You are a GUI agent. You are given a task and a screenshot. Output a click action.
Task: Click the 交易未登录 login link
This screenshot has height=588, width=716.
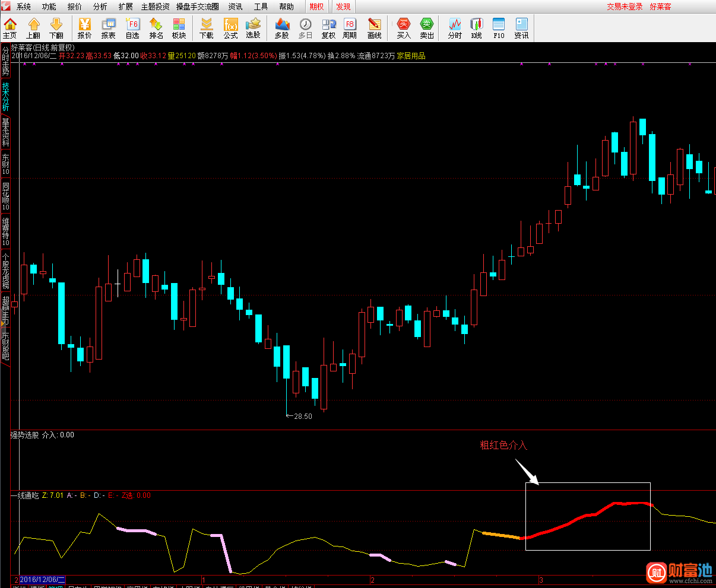pos(625,7)
